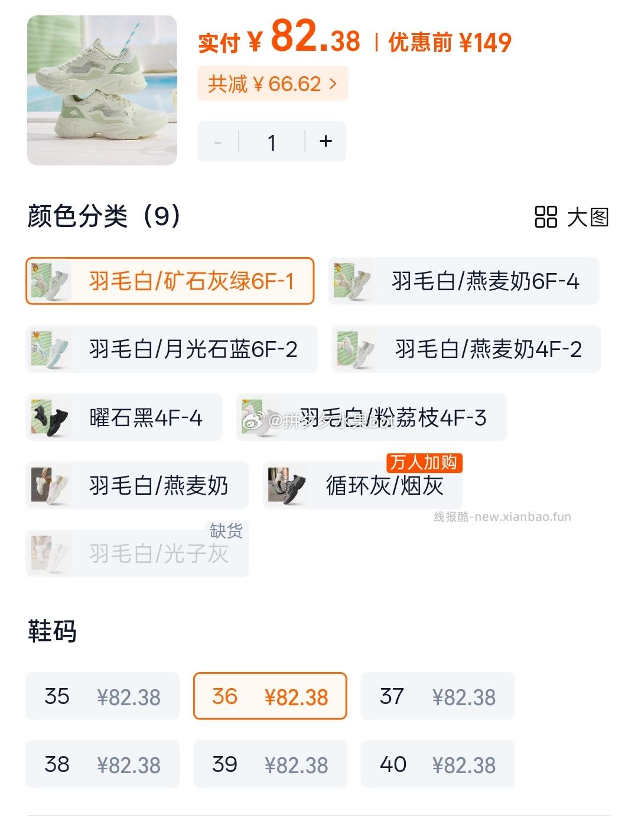638x840 pixels.
Task: Click the plus quantity increase button
Action: (x=325, y=142)
